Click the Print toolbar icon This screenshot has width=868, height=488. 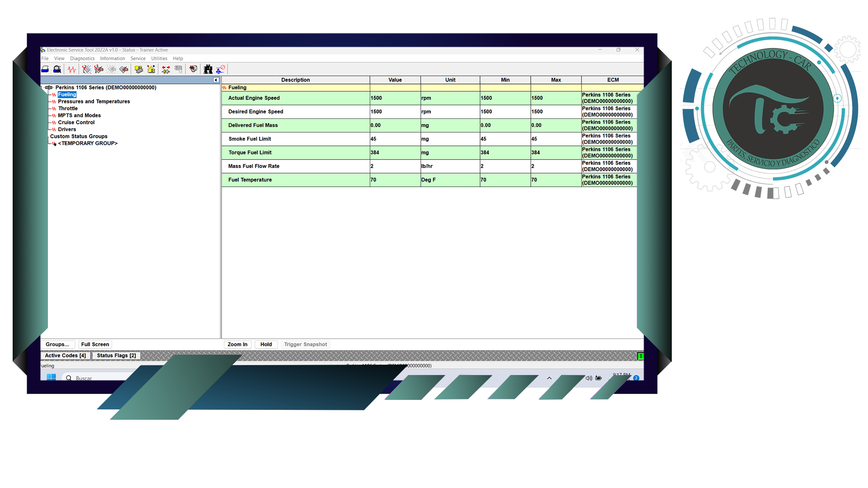tap(45, 69)
